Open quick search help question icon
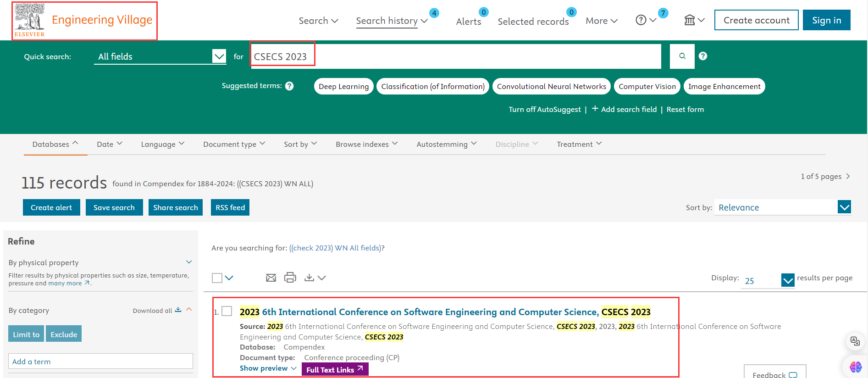This screenshot has width=868, height=378. 703,56
